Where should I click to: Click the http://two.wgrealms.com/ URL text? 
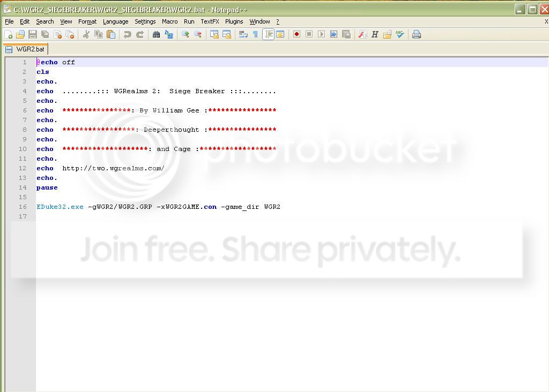(x=113, y=168)
